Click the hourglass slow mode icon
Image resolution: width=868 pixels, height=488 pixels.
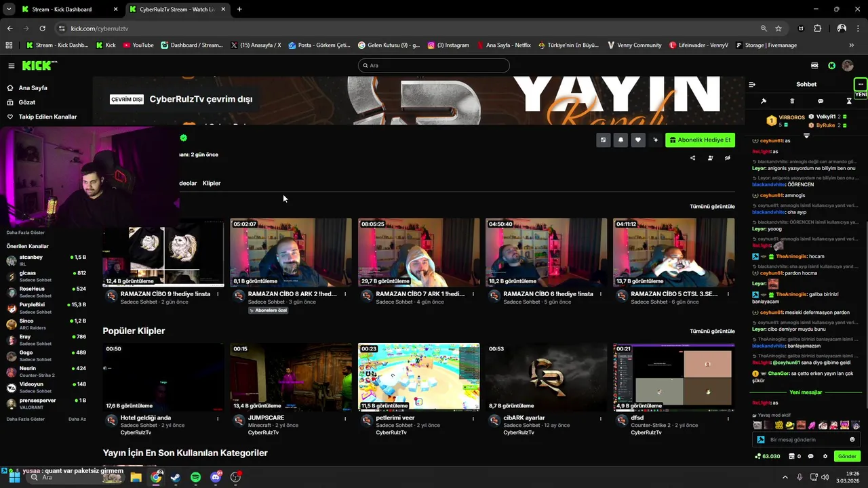click(x=849, y=101)
